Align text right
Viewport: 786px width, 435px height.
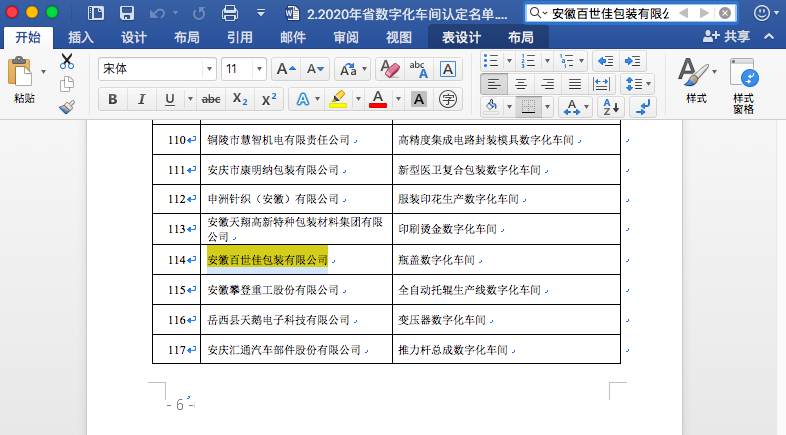548,84
